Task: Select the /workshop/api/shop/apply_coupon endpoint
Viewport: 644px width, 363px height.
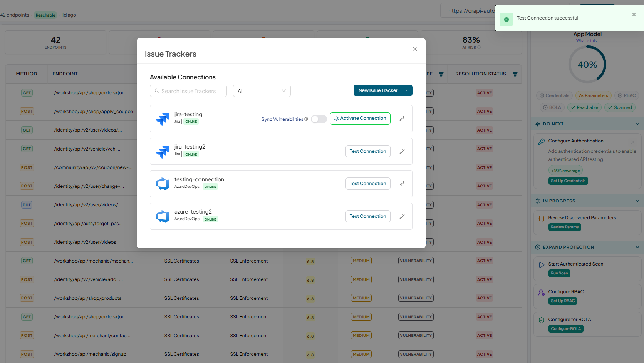Action: [94, 112]
